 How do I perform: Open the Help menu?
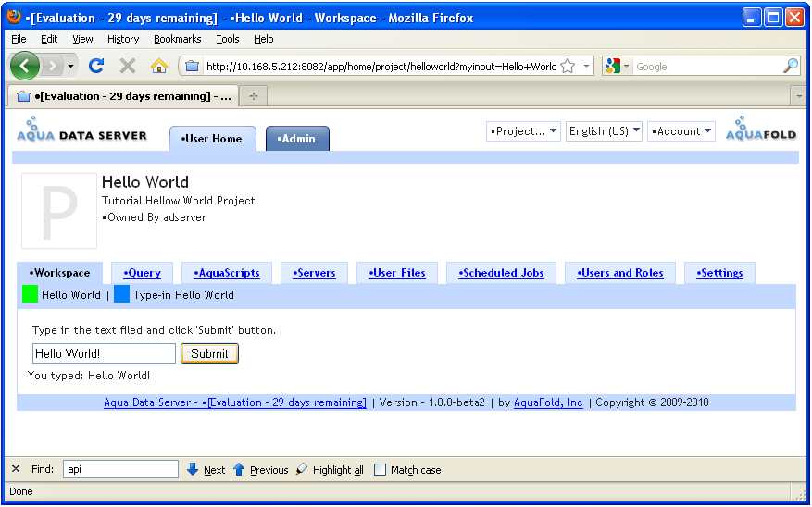(264, 39)
